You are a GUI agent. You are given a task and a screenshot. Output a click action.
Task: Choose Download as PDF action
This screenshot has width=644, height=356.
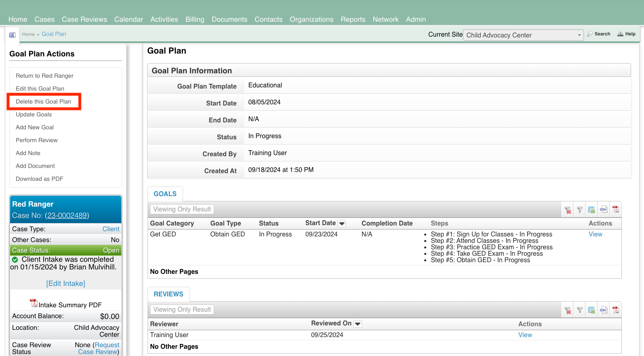point(40,179)
